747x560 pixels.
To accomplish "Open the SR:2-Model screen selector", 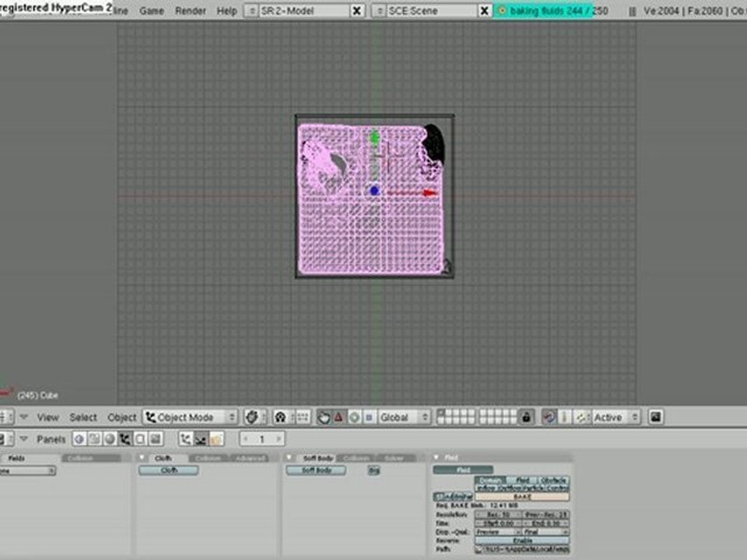I will pyautogui.click(x=251, y=10).
